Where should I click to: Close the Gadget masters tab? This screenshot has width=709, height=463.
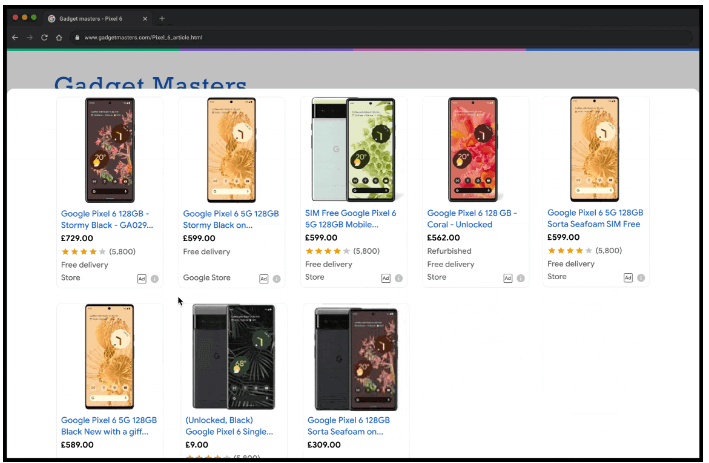point(145,19)
